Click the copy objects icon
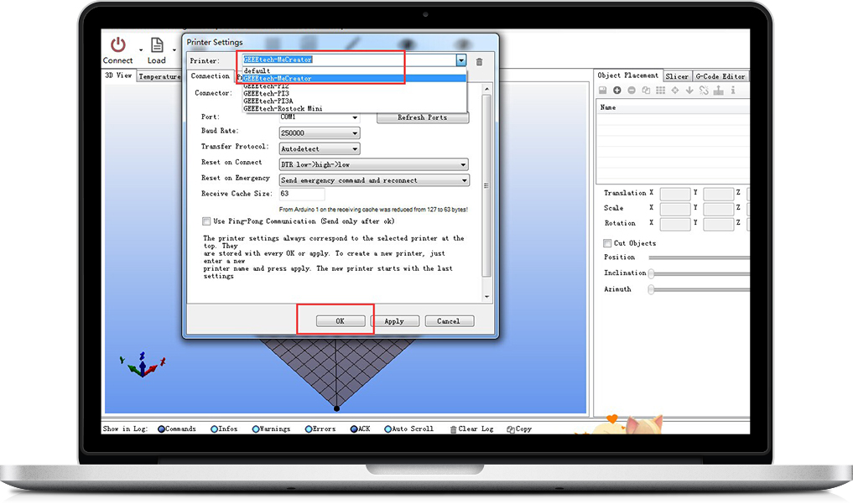 point(646,91)
